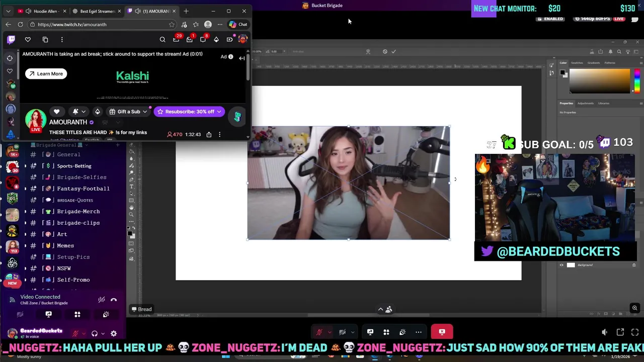Screen dimensions: 644x362
Task: Open Twitch user avatar menu
Action: click(x=243, y=39)
